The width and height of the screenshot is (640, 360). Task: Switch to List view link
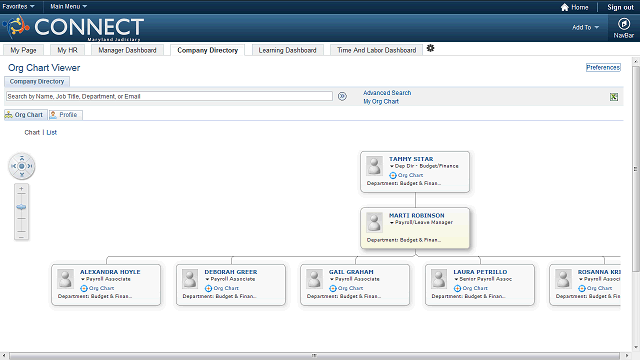(51, 133)
